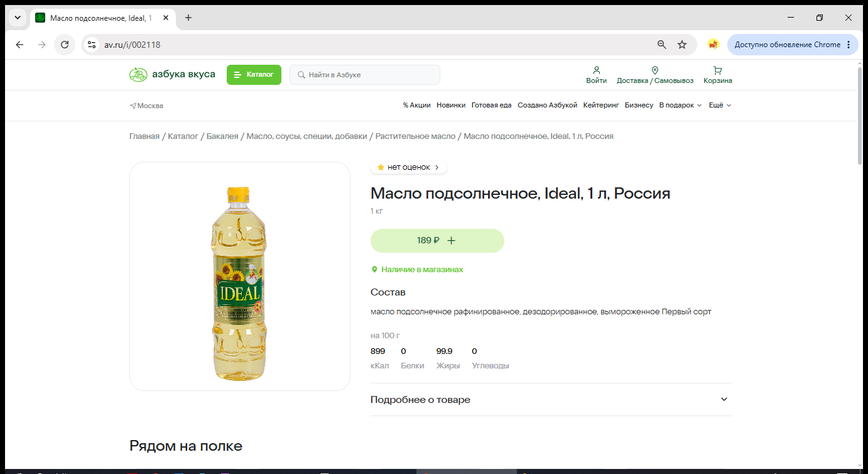Click the Рядом на полке heading
868x474 pixels.
click(x=186, y=446)
